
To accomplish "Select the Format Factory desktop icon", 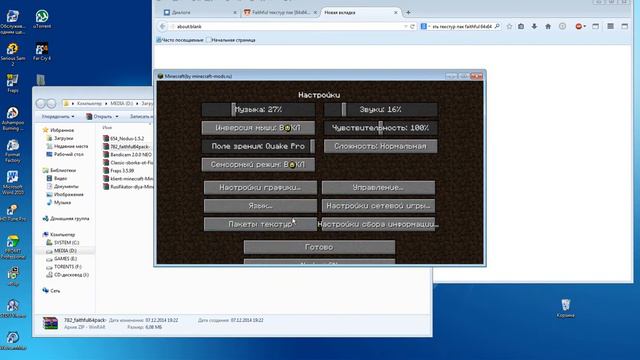I will click(x=13, y=151).
